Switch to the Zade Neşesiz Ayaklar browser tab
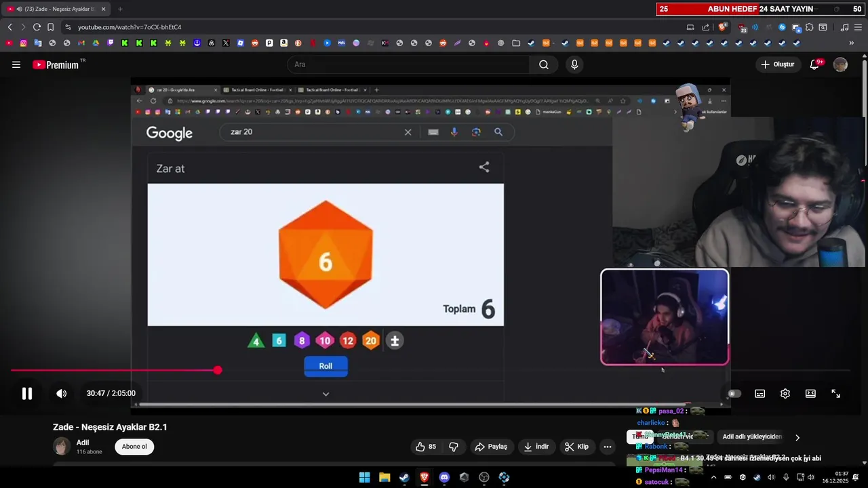868x488 pixels. tap(57, 9)
